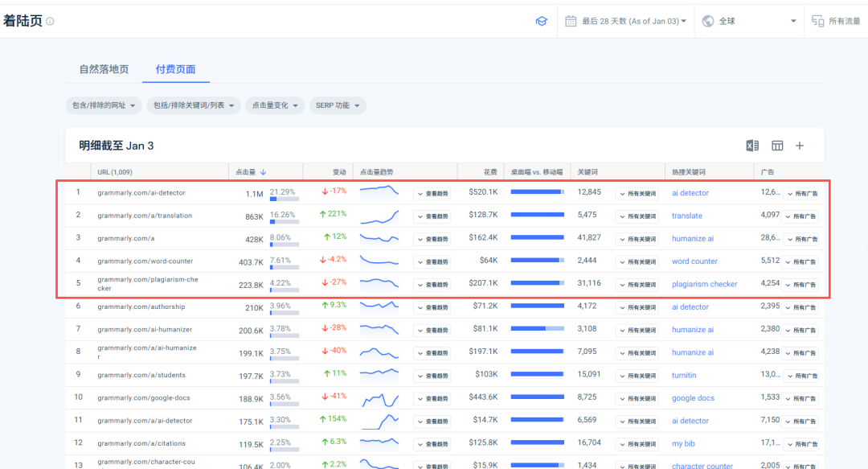Click desktop vs mobile bar for grammarly.com/ai-humanizer
Viewport: 868px width, 469px height.
537,329
